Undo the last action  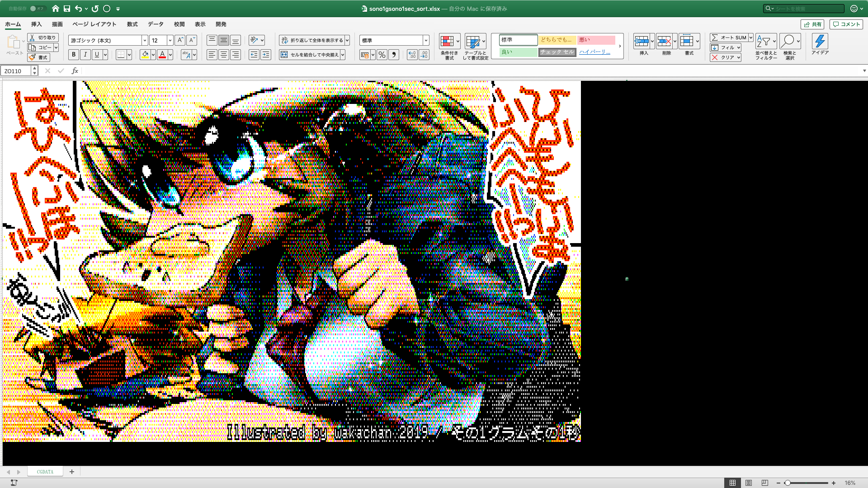click(x=79, y=9)
